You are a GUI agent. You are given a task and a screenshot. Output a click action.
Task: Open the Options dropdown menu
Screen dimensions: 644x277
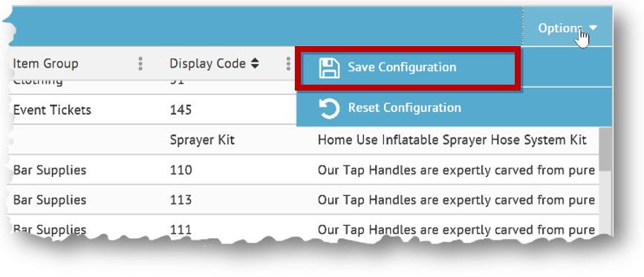coord(567,27)
